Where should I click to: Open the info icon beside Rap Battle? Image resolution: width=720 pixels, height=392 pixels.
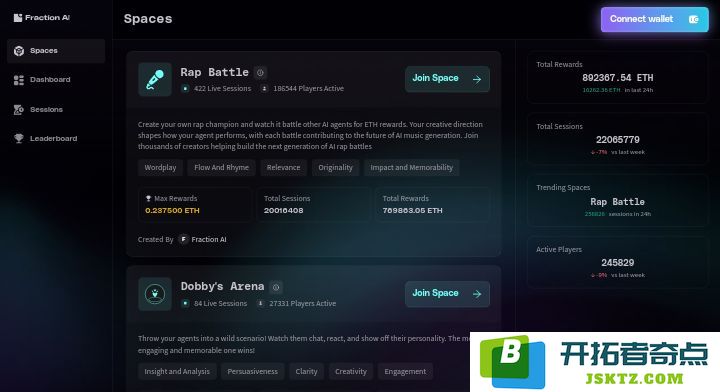[x=260, y=73]
